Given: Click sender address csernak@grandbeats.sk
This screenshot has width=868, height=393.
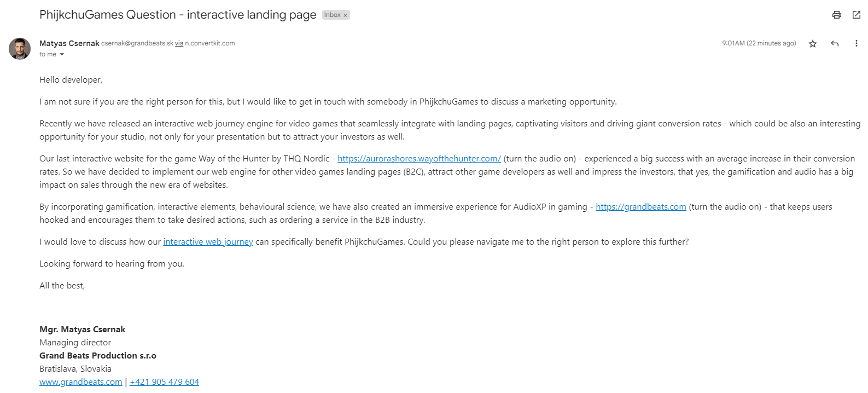Looking at the screenshot, I should pos(137,43).
